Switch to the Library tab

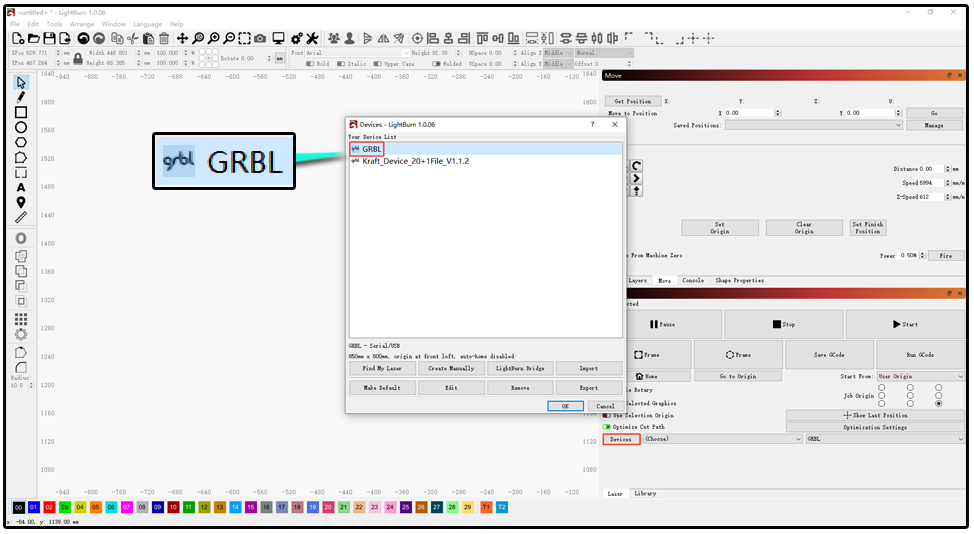pos(645,494)
